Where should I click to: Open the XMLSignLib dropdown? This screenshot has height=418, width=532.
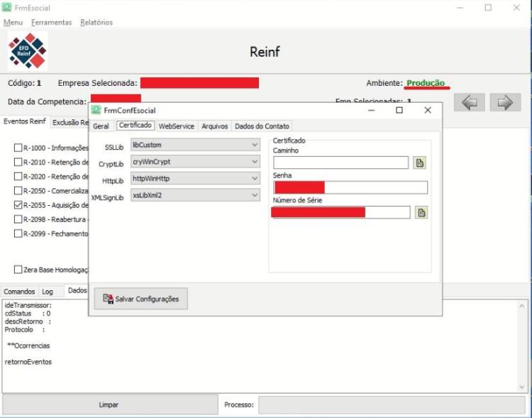coord(196,195)
